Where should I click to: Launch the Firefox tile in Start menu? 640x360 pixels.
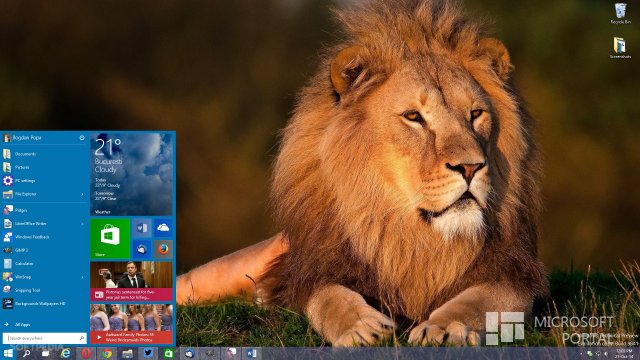[x=163, y=249]
